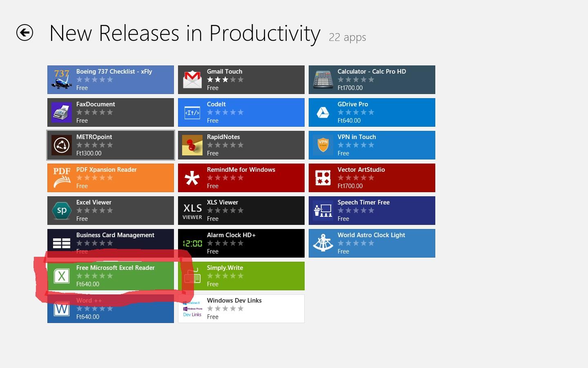Select the World Astro Clock Light name
This screenshot has height=368, width=588.
371,235
